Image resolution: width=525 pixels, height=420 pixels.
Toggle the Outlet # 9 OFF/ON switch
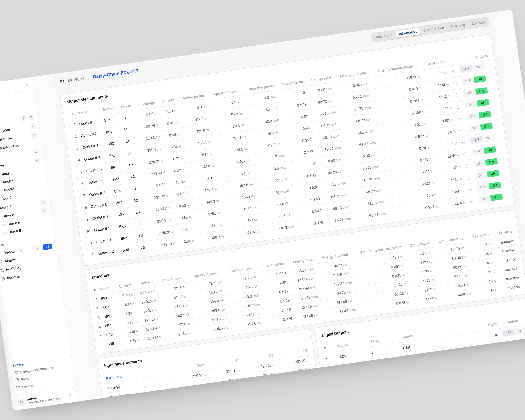click(485, 163)
